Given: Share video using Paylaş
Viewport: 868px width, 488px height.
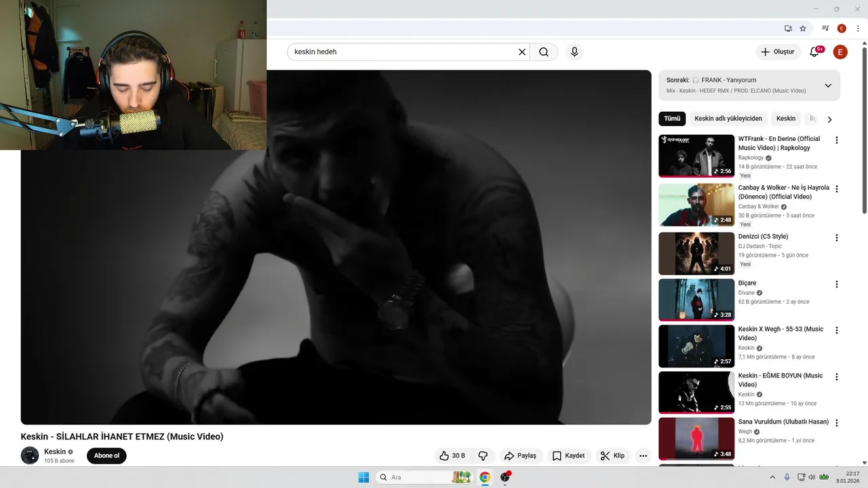Looking at the screenshot, I should point(520,455).
